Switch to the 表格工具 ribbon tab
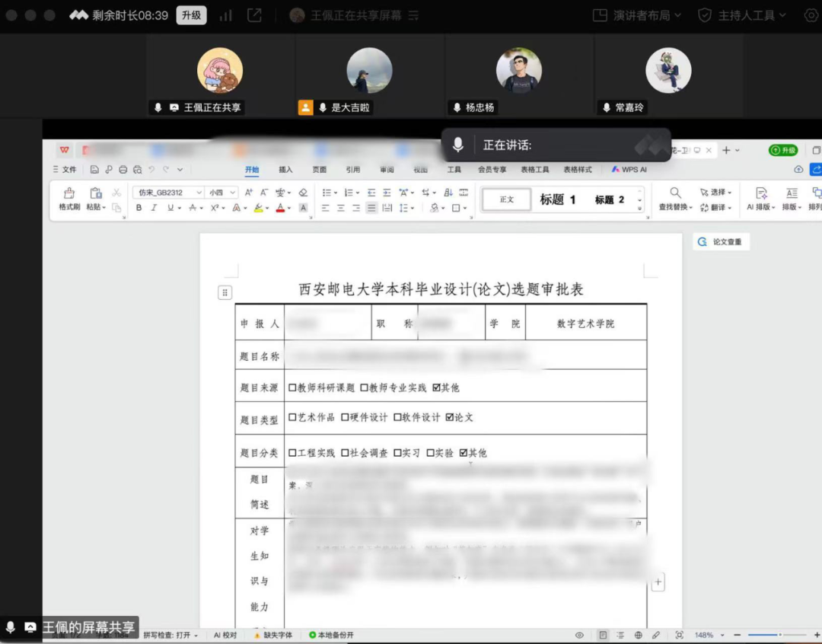The image size is (822, 644). 535,170
